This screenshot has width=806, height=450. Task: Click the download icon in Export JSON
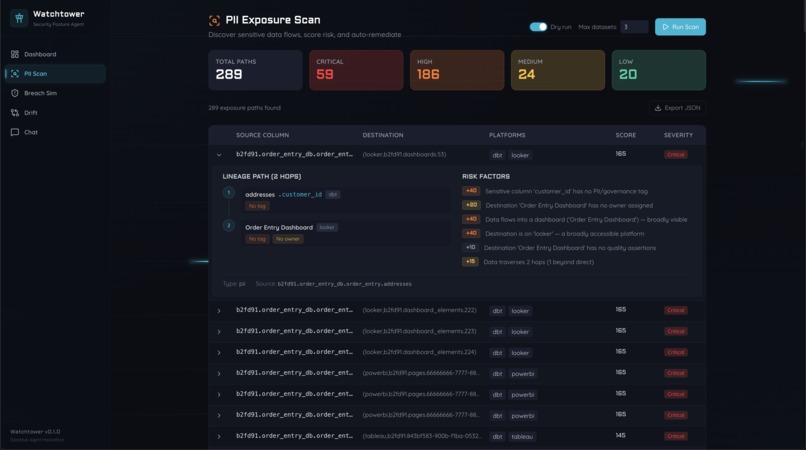657,108
